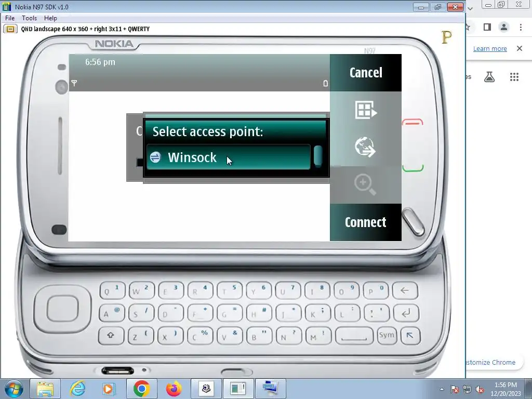Click the P key on phone keyboard

376,291
